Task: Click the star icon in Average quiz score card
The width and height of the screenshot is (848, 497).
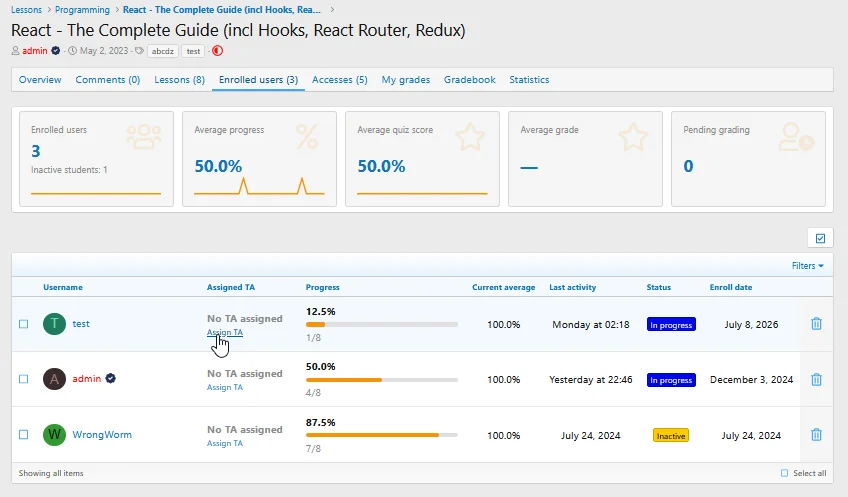Action: click(x=470, y=136)
